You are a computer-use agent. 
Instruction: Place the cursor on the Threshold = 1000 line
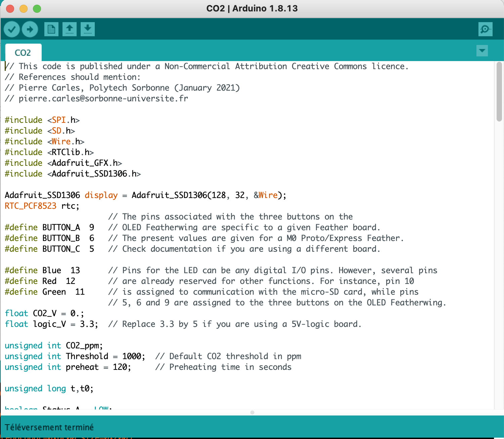[153, 356]
